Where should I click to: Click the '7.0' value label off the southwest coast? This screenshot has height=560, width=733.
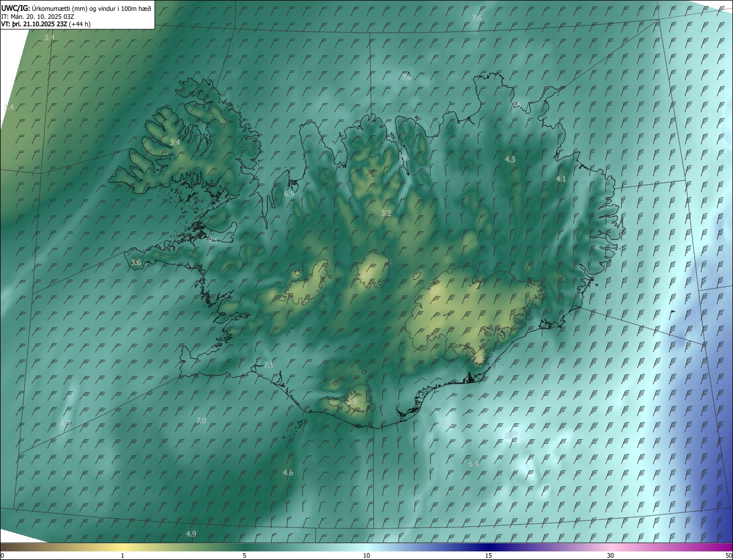(201, 420)
